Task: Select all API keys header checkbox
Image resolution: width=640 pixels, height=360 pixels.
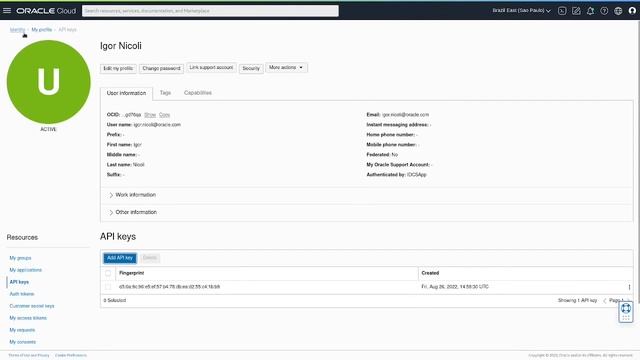Action: pyautogui.click(x=108, y=273)
